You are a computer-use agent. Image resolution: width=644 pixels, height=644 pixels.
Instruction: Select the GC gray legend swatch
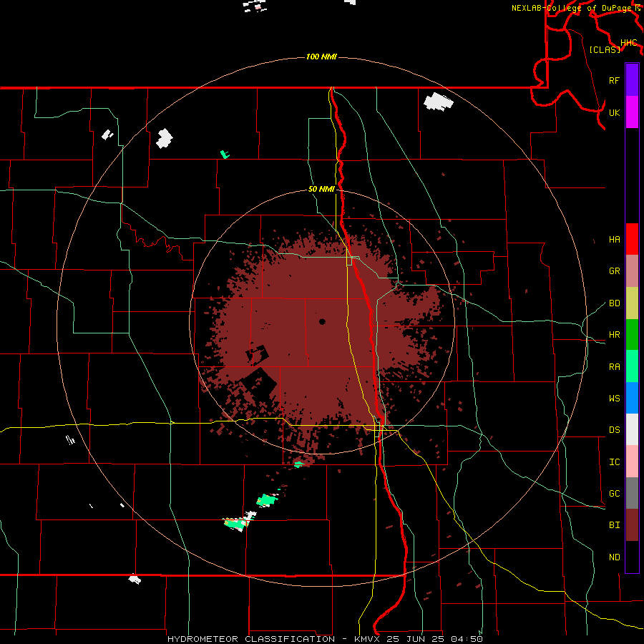(x=632, y=493)
